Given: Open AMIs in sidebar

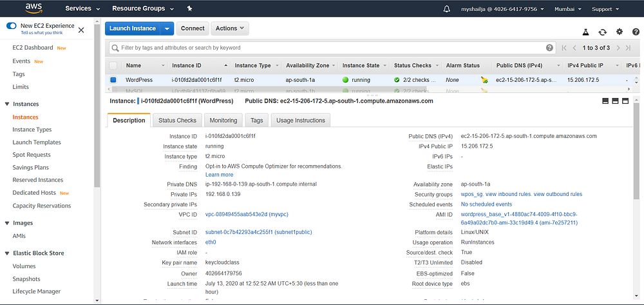Looking at the screenshot, I should tap(19, 236).
